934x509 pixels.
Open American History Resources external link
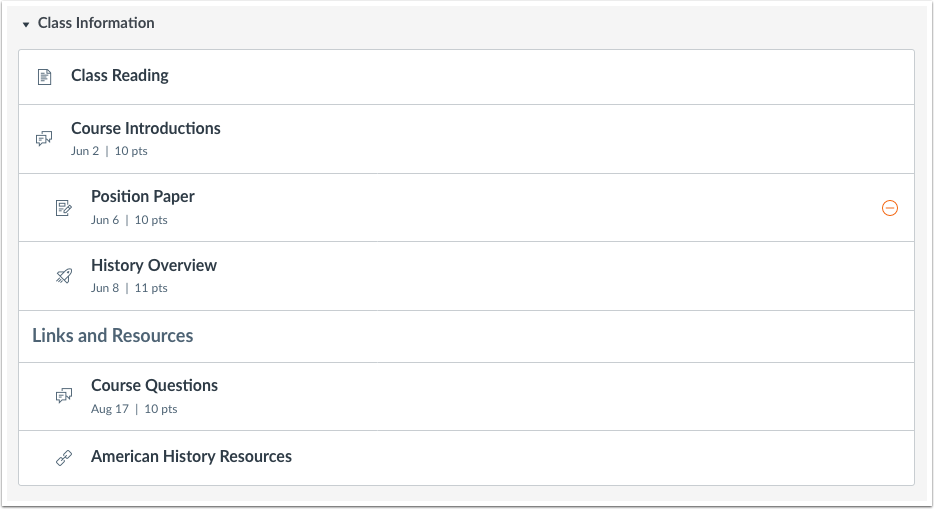coord(191,457)
